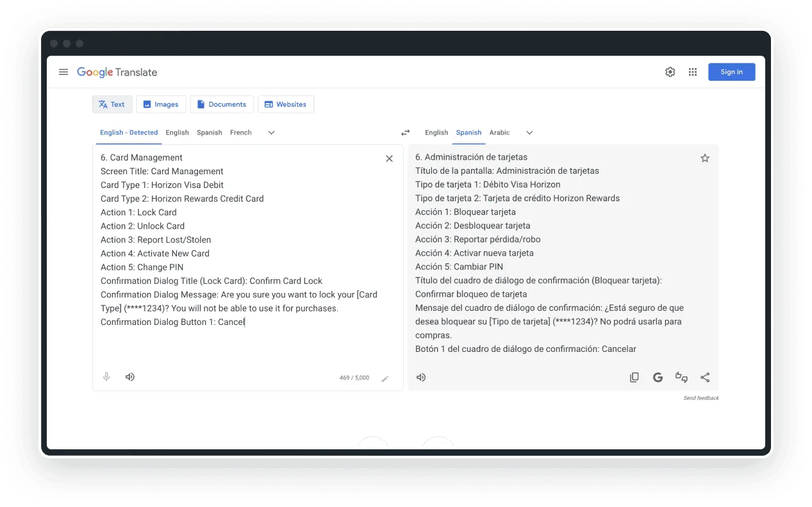Copy the translated text
Screen dimensions: 812x507
(634, 377)
